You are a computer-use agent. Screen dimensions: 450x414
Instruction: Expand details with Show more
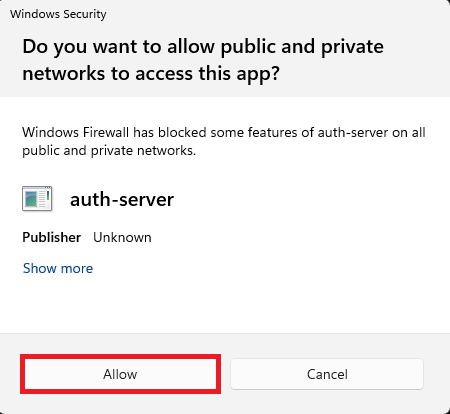tap(58, 268)
